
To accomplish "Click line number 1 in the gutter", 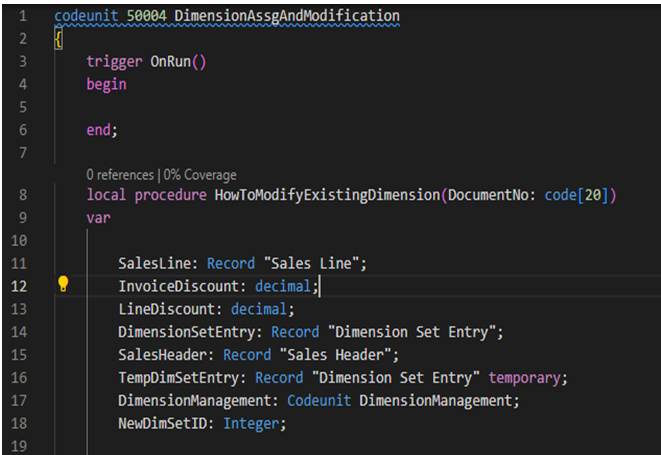I will 23,16.
